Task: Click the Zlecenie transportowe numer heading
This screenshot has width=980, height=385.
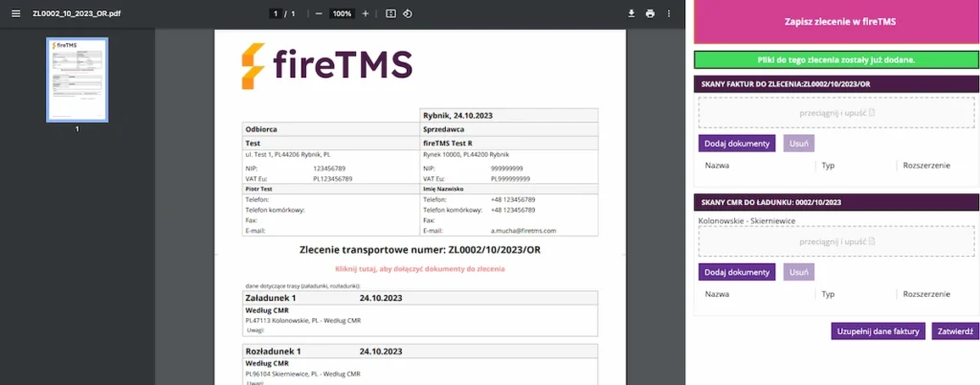Action: point(420,250)
